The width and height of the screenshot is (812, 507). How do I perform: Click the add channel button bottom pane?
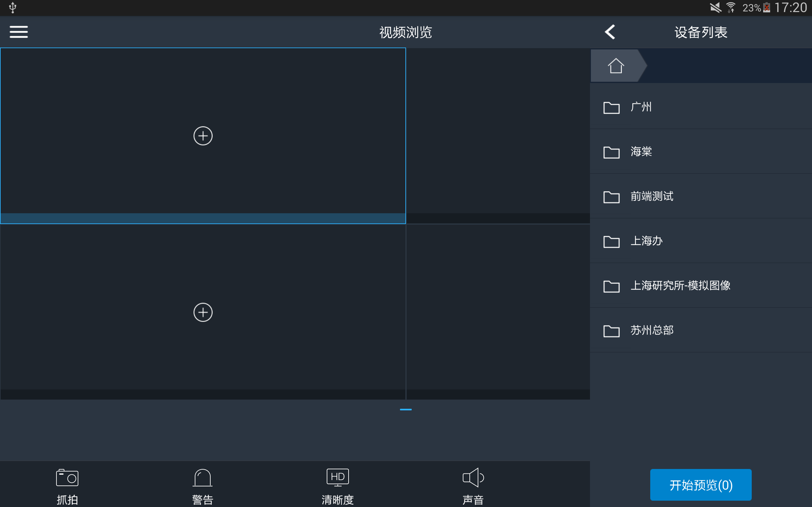coord(203,311)
